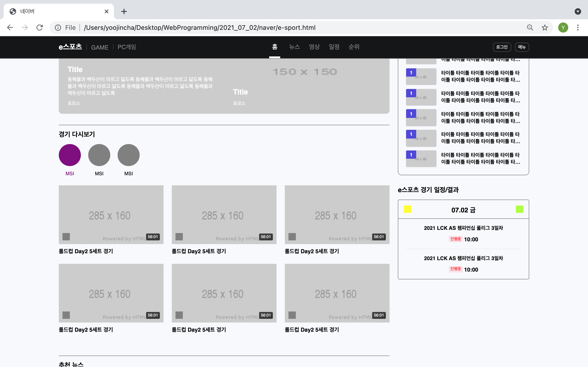Reload the page with refresh icon

[40, 28]
